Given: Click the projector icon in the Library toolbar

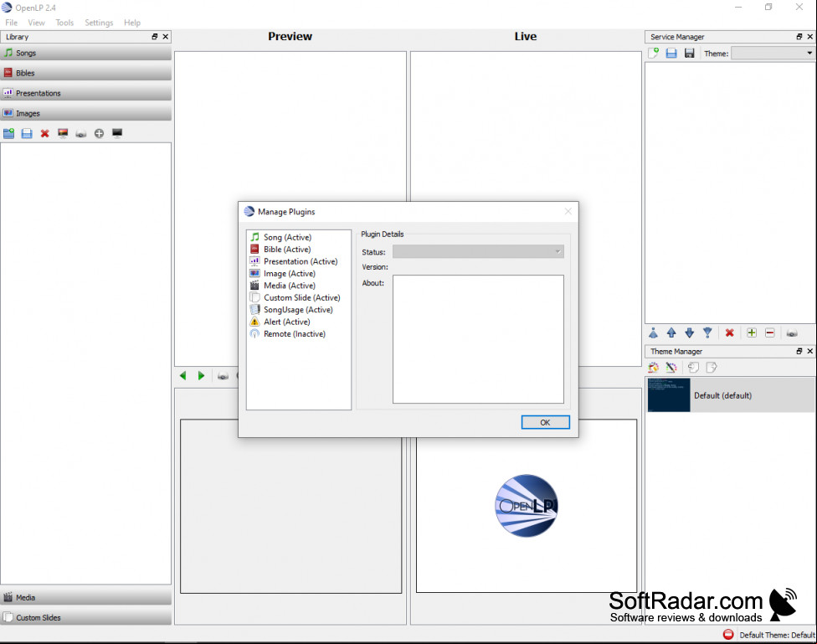Looking at the screenshot, I should (x=80, y=134).
